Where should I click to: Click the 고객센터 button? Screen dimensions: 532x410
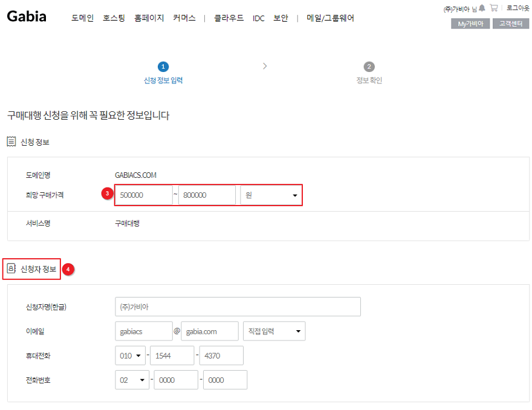(511, 24)
